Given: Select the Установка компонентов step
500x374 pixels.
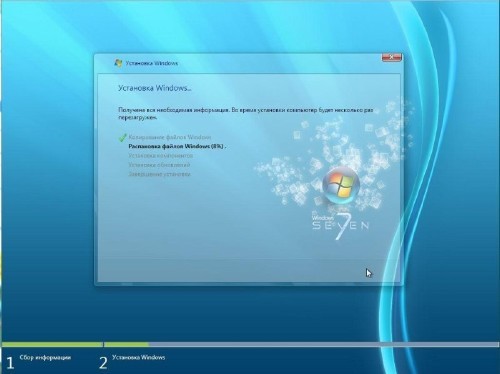Looking at the screenshot, I should [161, 155].
